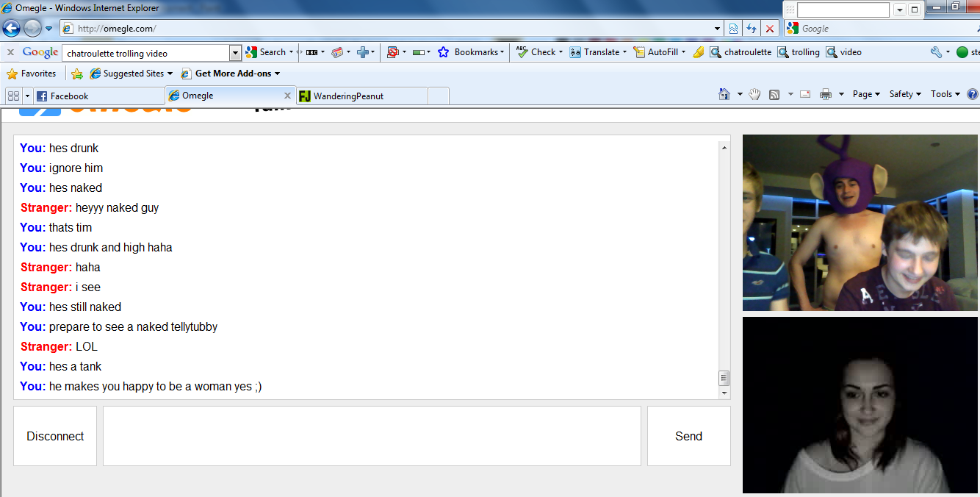Click the Add to Favorites Bar icon
This screenshot has height=497, width=980.
click(77, 74)
